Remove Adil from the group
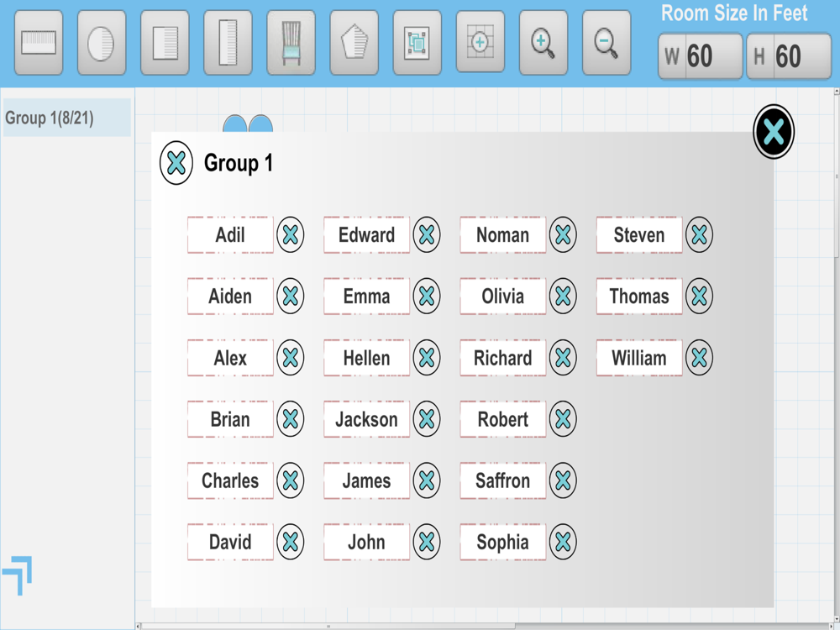 (x=291, y=234)
